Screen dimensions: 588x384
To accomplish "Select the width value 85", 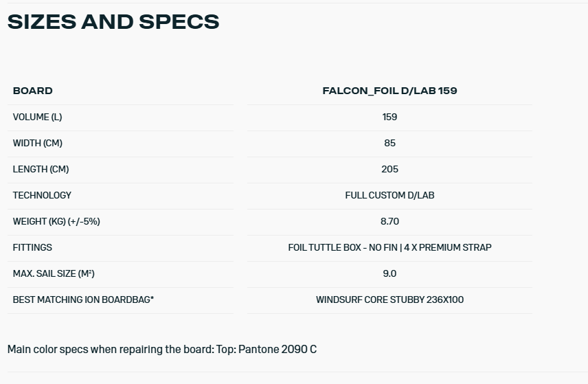I will (389, 143).
